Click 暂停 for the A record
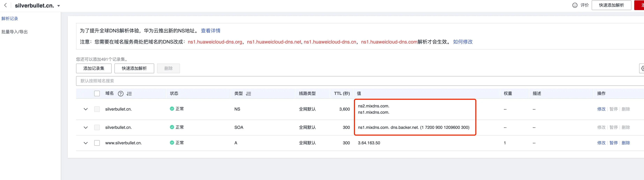644x180 pixels. click(613, 143)
